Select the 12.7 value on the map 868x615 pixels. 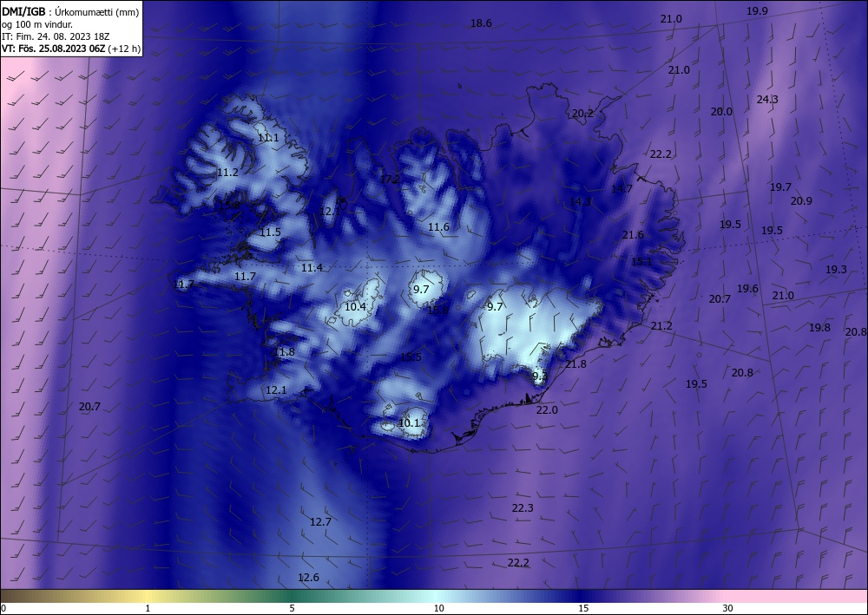click(320, 522)
